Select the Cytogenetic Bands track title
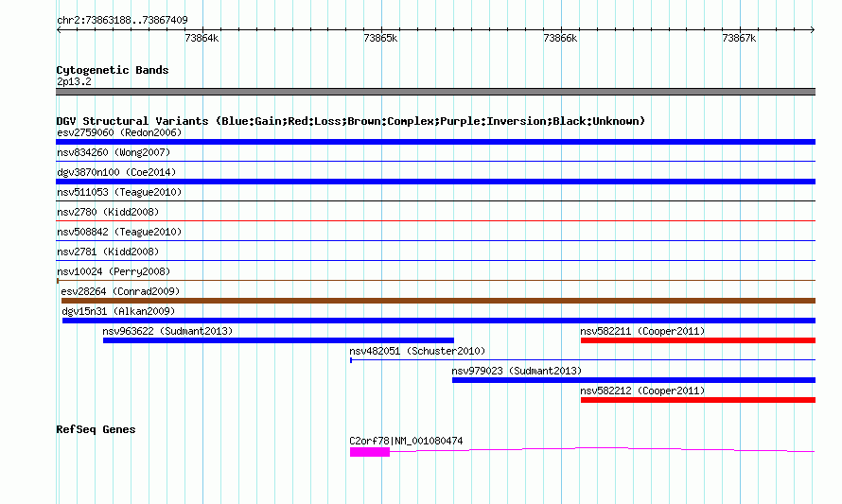This screenshot has width=842, height=504. (x=113, y=70)
